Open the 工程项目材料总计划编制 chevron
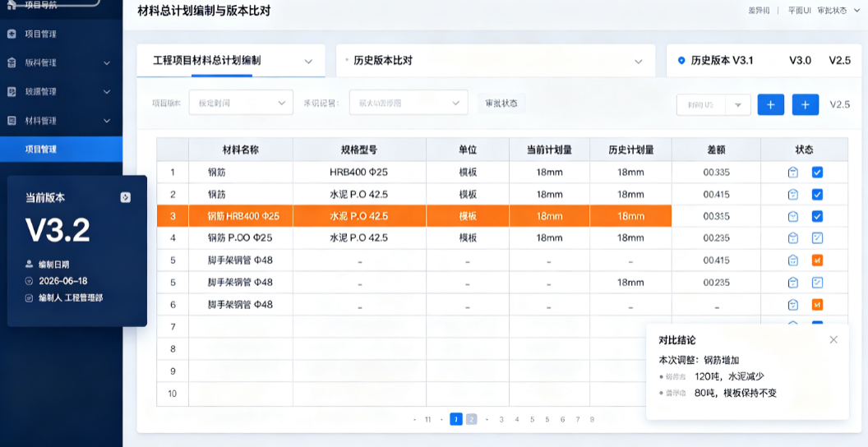868x447 pixels. tap(309, 61)
